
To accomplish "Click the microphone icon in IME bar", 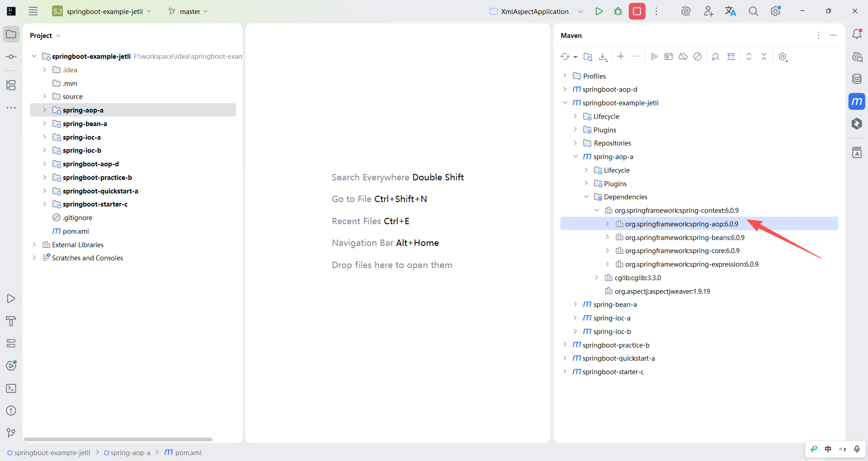I will tap(857, 449).
